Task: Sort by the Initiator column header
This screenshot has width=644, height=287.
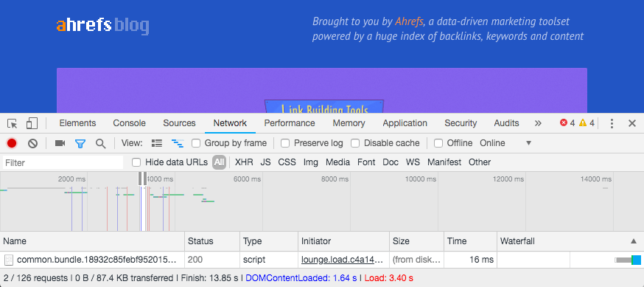Action: pos(344,241)
